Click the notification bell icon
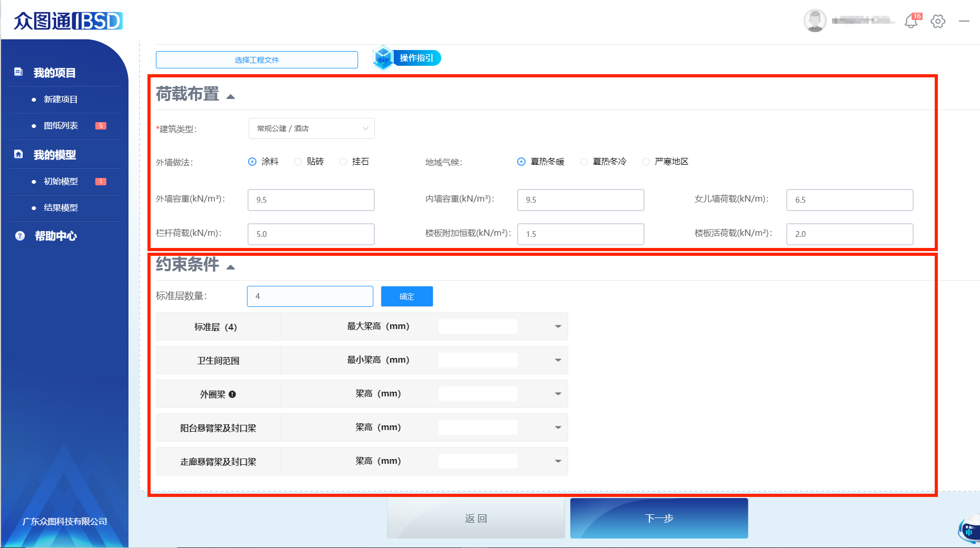Viewport: 980px width, 548px height. click(x=910, y=22)
